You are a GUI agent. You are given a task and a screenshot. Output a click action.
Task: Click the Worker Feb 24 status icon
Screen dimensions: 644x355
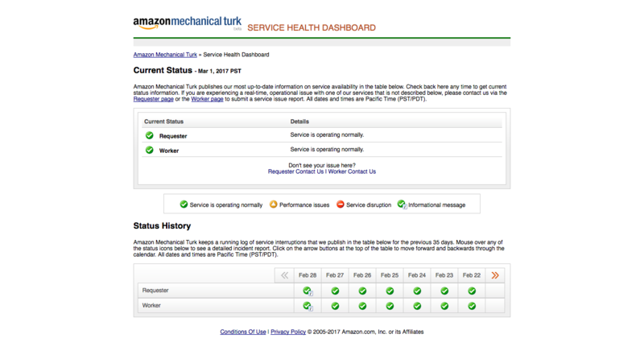(x=417, y=306)
